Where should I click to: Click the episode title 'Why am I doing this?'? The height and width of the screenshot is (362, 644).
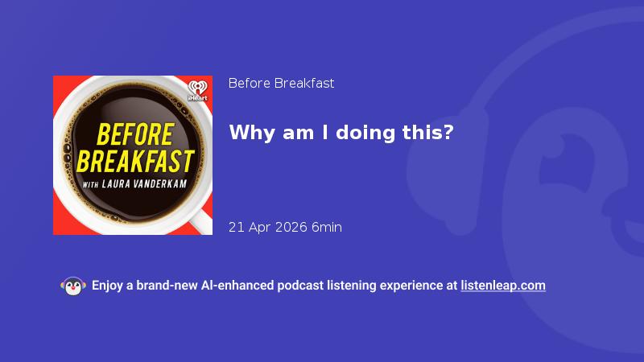click(341, 133)
